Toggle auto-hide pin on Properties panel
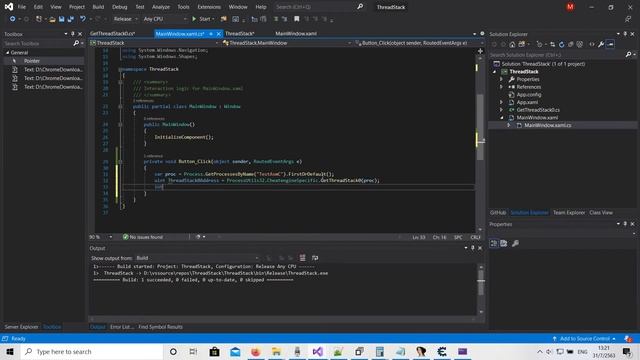The height and width of the screenshot is (360, 640). point(625,224)
